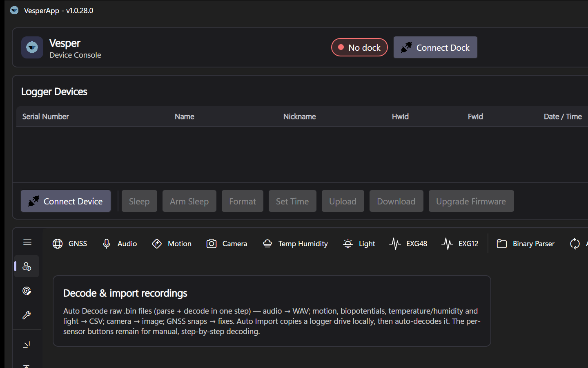Viewport: 588px width, 368px height.
Task: Click the Vesper owl logo icon
Action: [x=32, y=47]
